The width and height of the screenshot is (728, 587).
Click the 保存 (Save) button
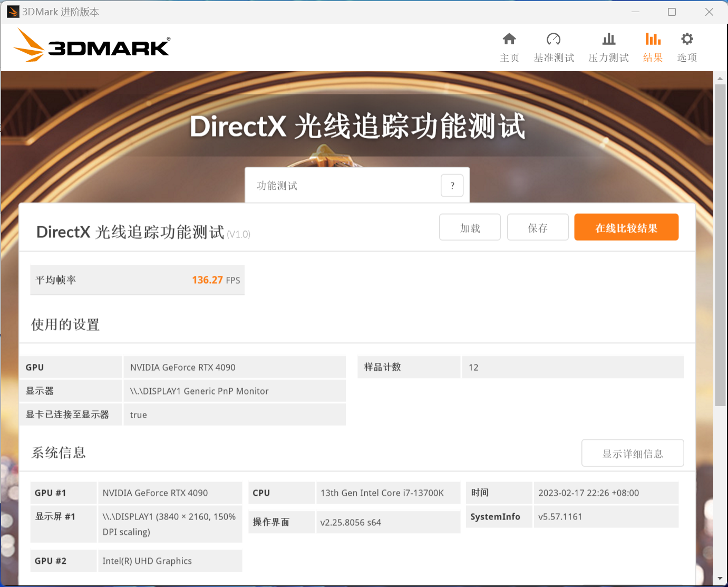pyautogui.click(x=538, y=227)
